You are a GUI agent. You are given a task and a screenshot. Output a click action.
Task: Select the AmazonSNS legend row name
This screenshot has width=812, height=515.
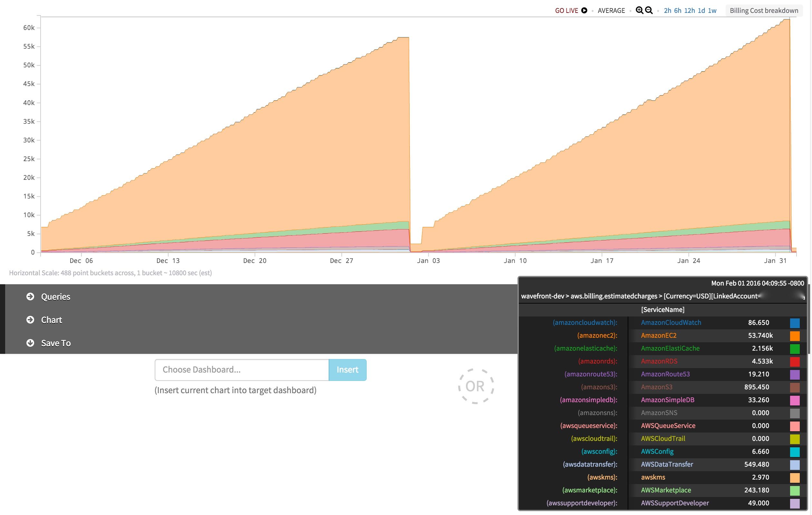(659, 413)
